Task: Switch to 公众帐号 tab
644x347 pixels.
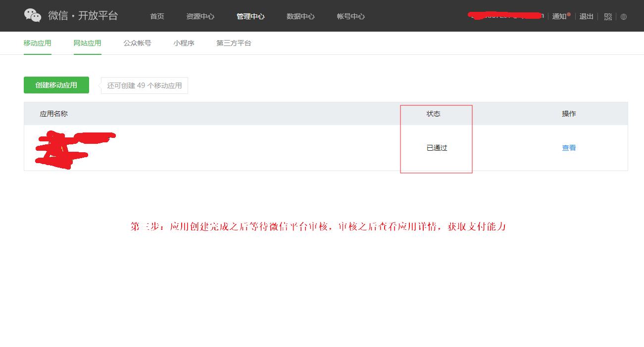Action: click(138, 43)
